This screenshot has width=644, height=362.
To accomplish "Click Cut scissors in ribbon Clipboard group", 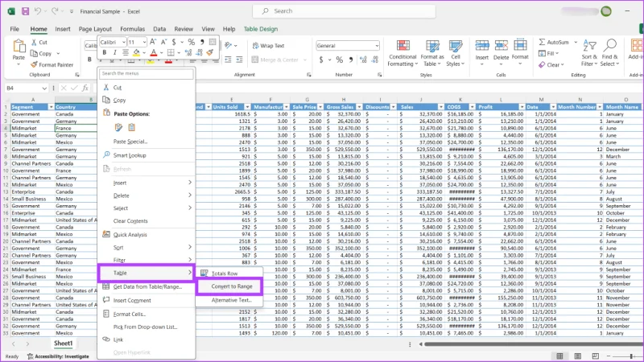I will click(34, 43).
